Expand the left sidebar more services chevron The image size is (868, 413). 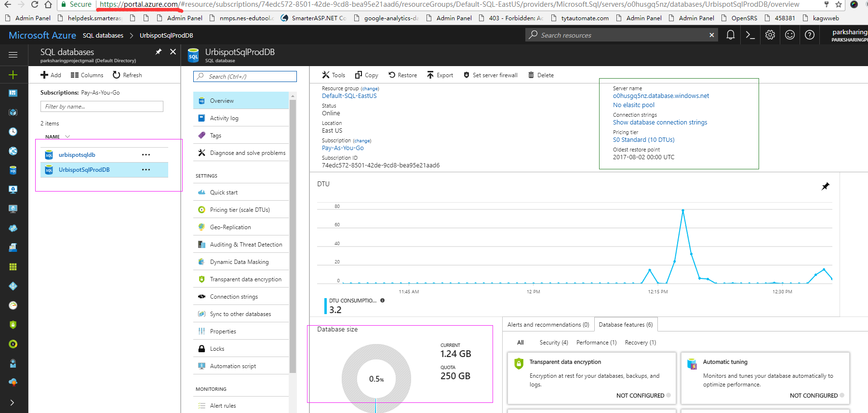pyautogui.click(x=13, y=402)
